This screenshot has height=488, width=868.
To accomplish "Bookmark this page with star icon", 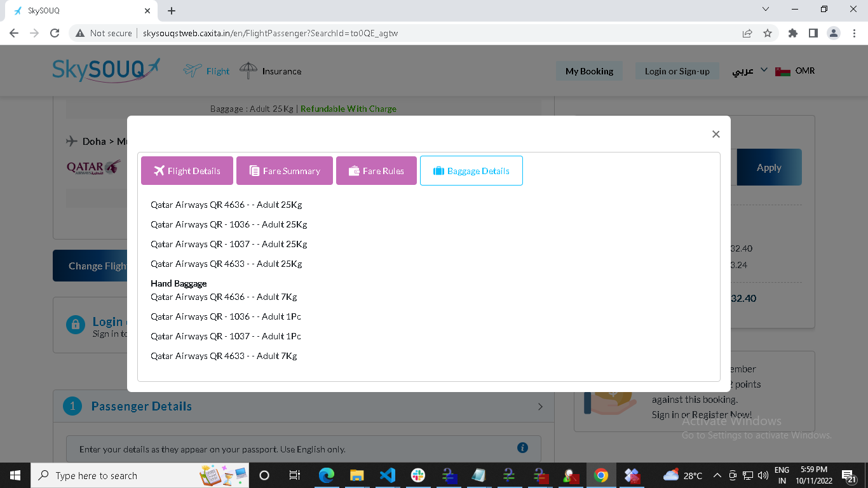I will tap(767, 33).
